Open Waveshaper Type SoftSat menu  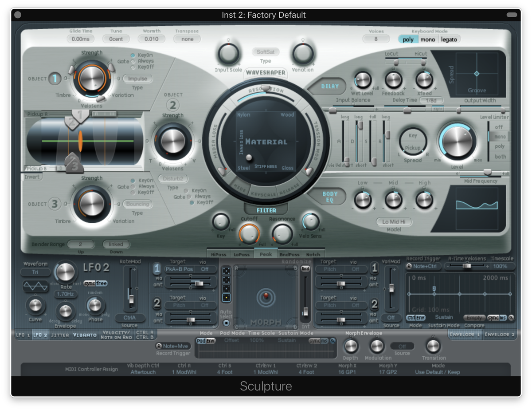click(x=266, y=52)
